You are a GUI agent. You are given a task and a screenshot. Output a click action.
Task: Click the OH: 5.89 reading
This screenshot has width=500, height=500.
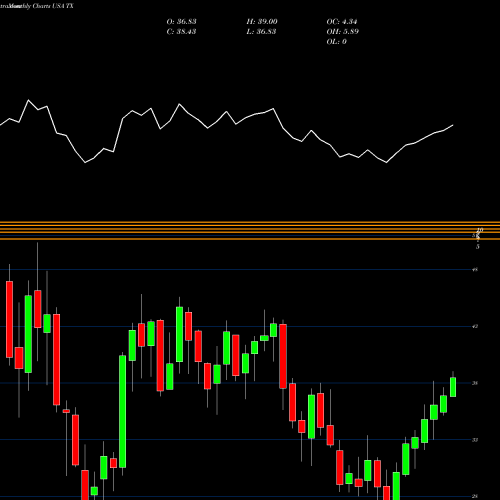(343, 32)
